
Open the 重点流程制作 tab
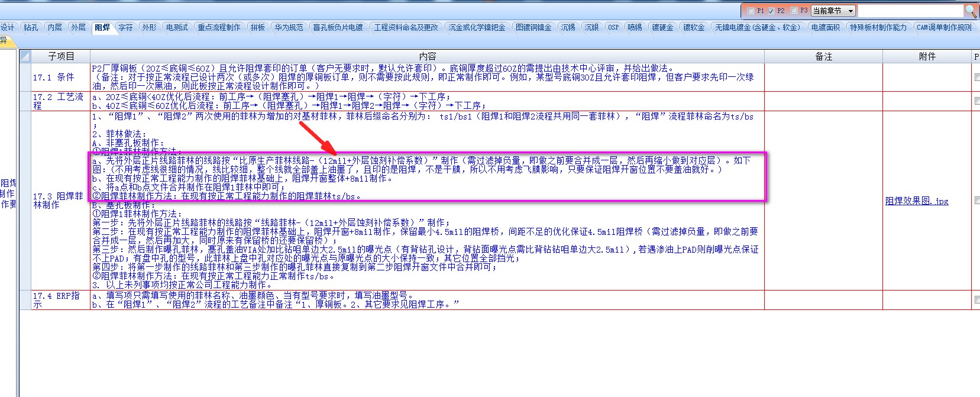click(x=219, y=27)
